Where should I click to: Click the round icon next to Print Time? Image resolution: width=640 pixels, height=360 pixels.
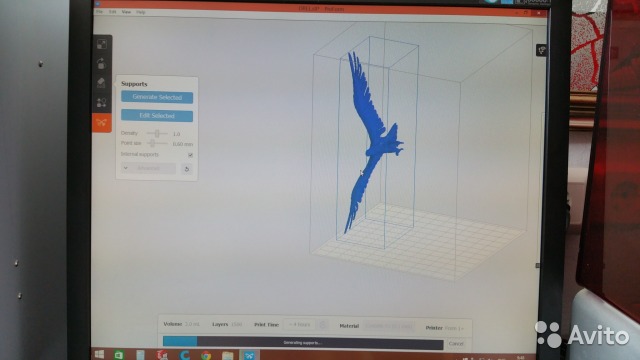[323, 325]
